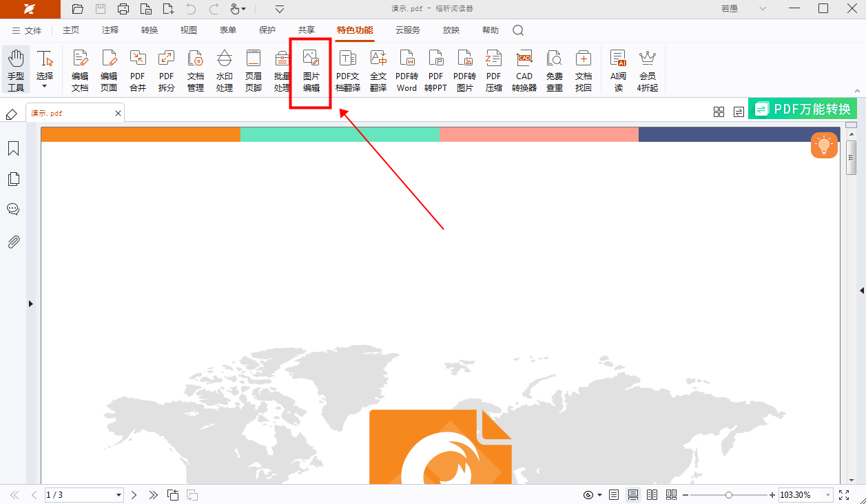This screenshot has height=504, width=866.
Task: Click the PDF转Word conversion icon
Action: (x=406, y=71)
